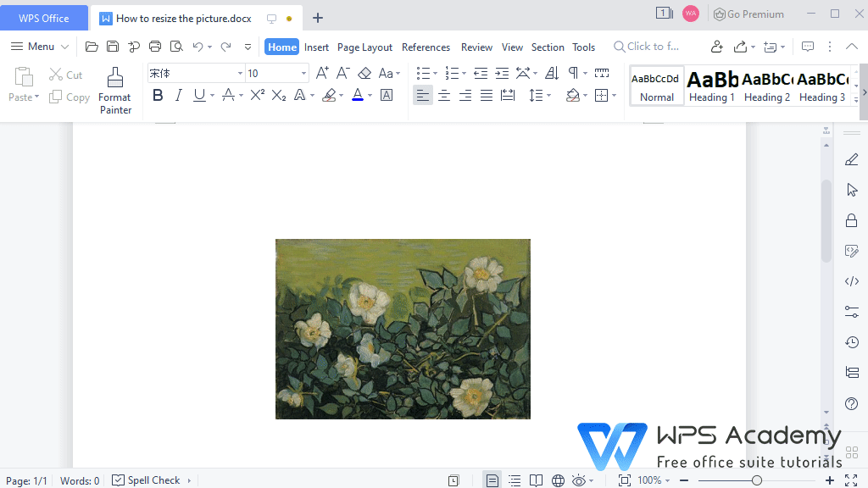
Task: Expand the numbered list dropdown arrow
Action: (x=464, y=74)
